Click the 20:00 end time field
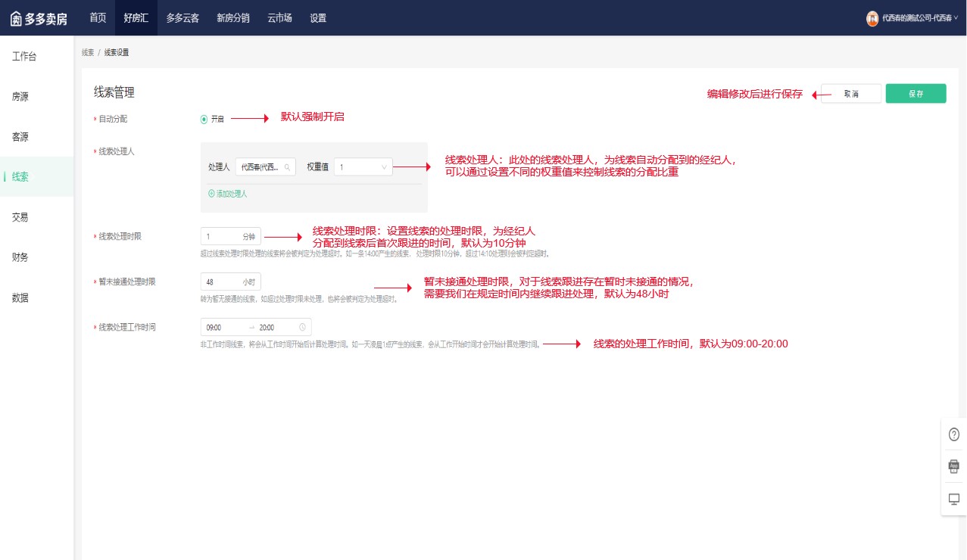The height and width of the screenshot is (560, 967). pos(267,328)
